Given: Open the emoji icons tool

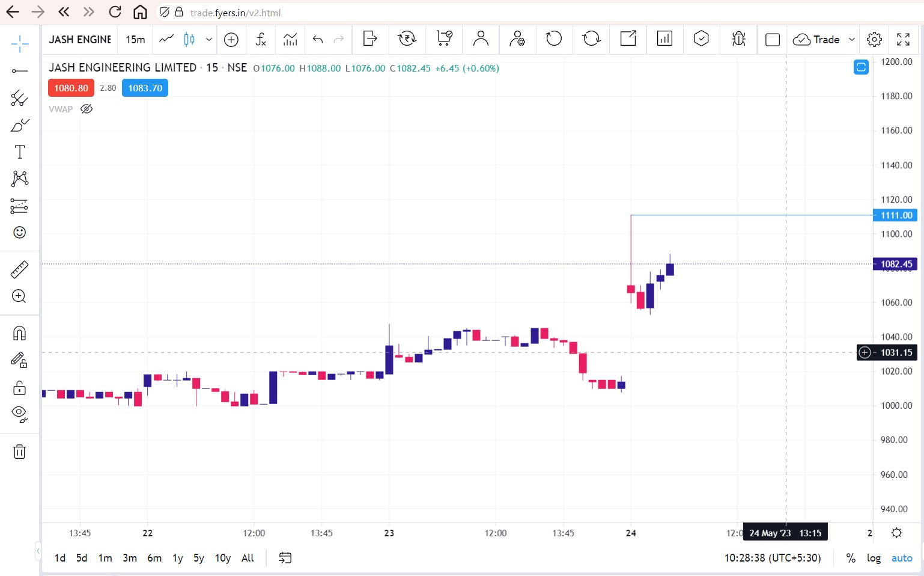Looking at the screenshot, I should click(20, 233).
